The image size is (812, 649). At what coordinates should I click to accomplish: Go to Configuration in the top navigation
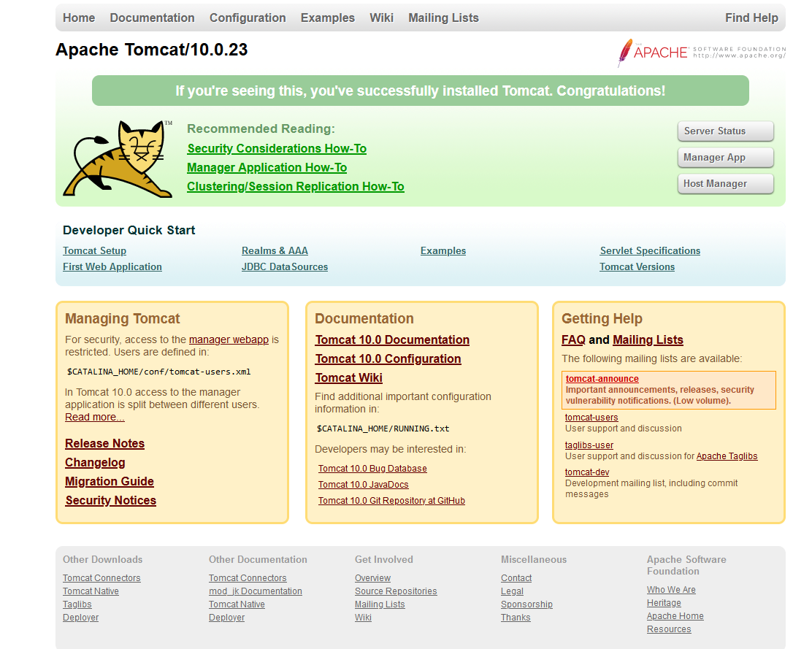248,18
